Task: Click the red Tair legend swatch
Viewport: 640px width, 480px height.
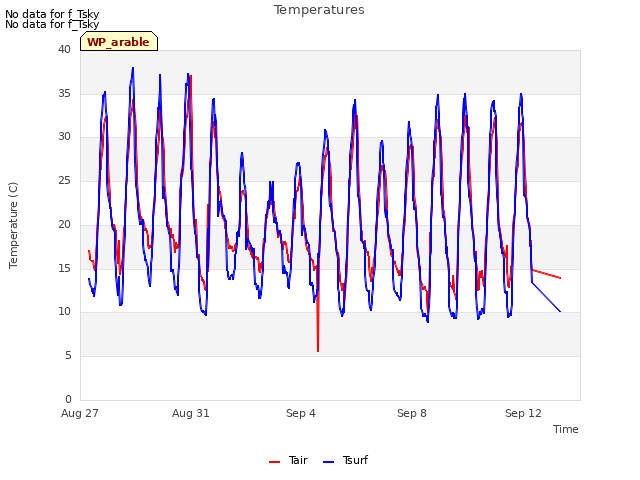Action: coord(274,462)
